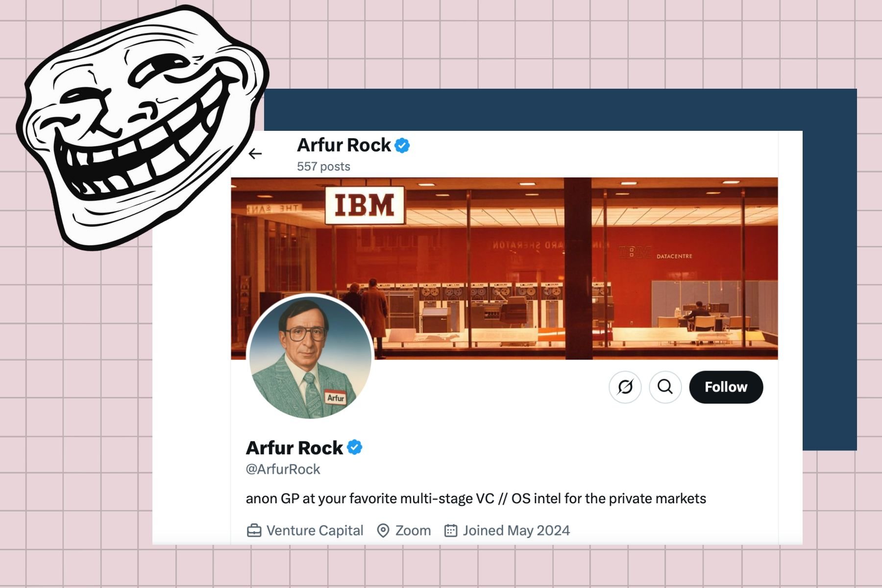This screenshot has width=882, height=588.
Task: Click the bold Arfur Rock profile name
Action: pos(294,448)
